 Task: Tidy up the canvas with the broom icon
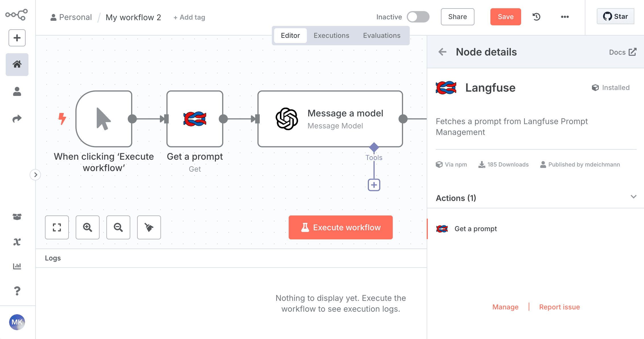coord(149,227)
